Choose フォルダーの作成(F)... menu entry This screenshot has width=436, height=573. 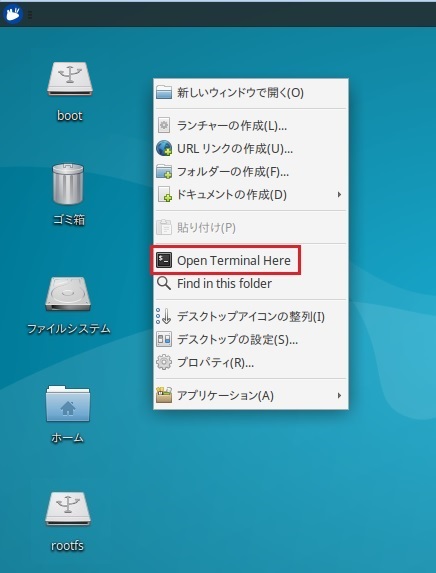coord(251,171)
